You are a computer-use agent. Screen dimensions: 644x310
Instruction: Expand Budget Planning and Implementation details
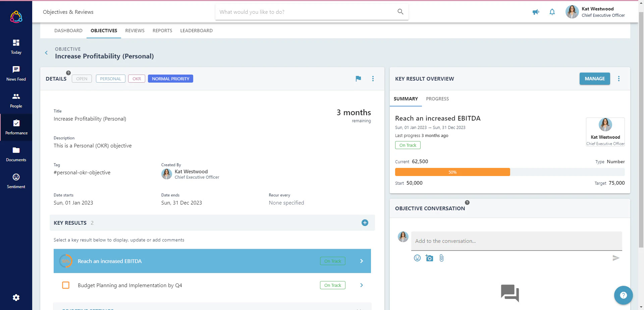(362, 285)
